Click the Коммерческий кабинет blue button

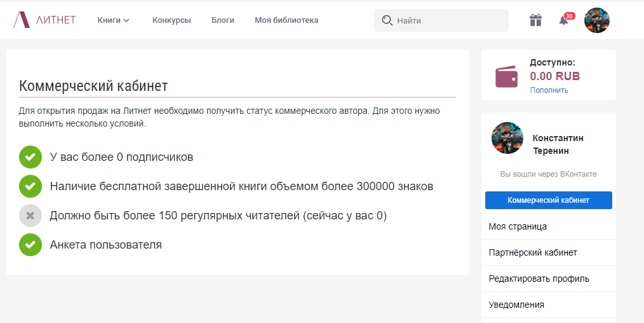pos(549,200)
